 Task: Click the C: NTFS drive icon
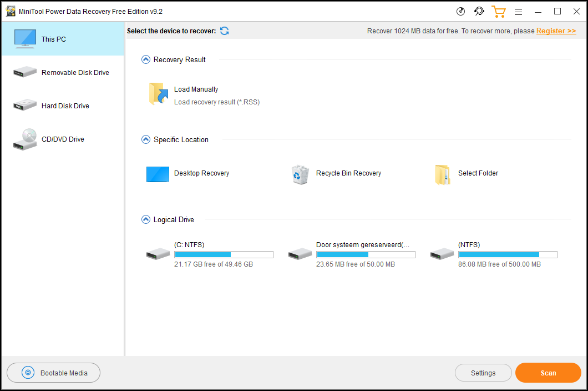click(x=158, y=254)
